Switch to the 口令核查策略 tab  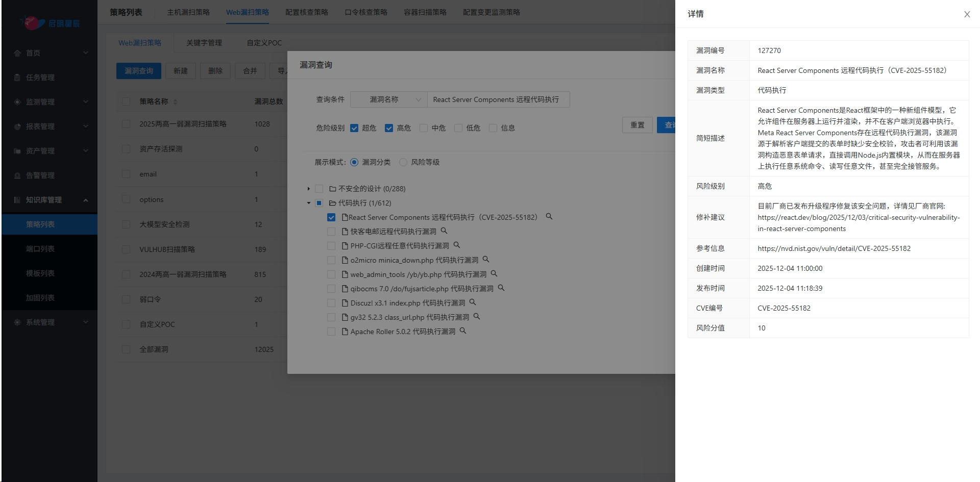point(366,12)
